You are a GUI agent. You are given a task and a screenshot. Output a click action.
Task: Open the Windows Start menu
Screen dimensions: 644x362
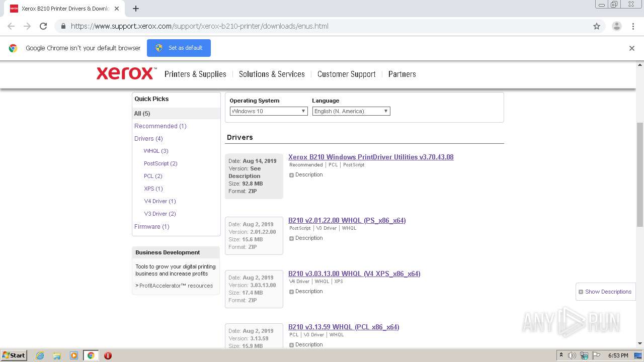(x=14, y=355)
